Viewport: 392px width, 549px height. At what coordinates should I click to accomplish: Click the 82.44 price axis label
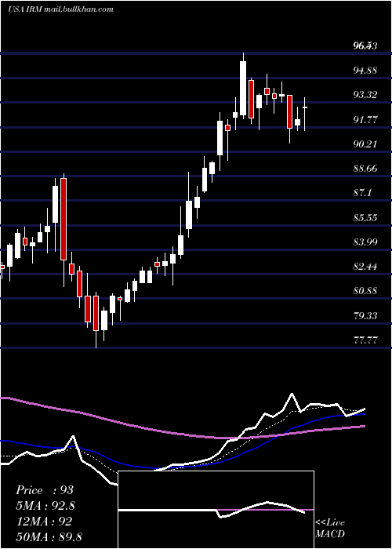[x=365, y=267]
